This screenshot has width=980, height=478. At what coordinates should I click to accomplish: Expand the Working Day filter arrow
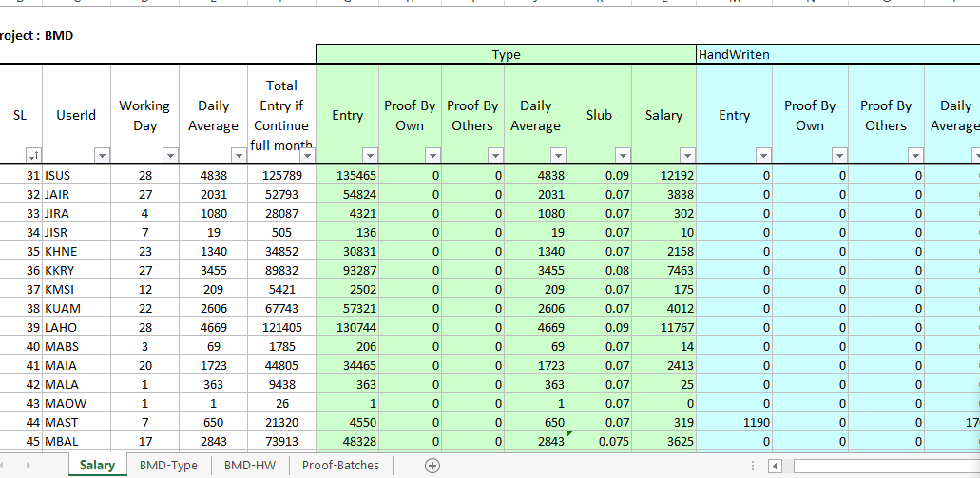click(170, 155)
